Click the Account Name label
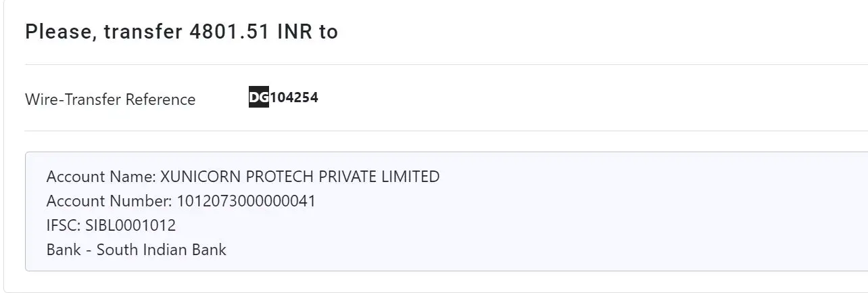This screenshot has width=868, height=293. tap(101, 177)
